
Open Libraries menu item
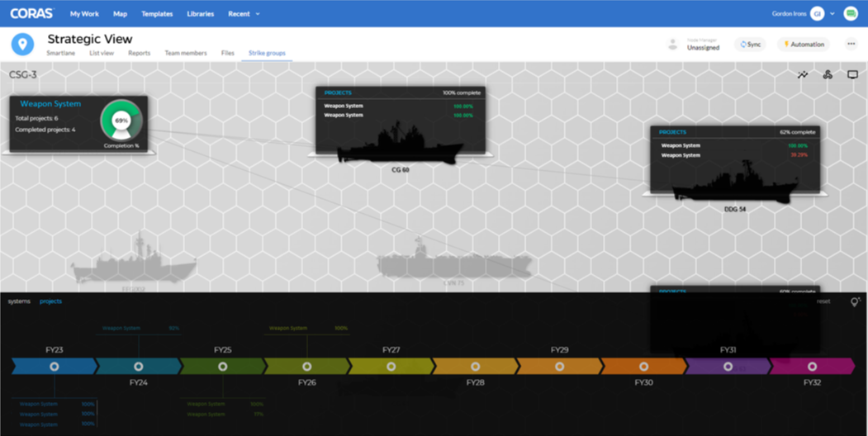201,14
